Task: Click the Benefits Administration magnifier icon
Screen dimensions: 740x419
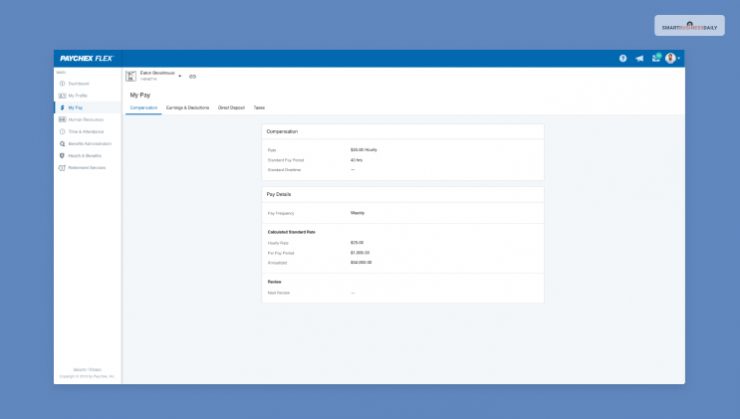Action: (x=62, y=143)
